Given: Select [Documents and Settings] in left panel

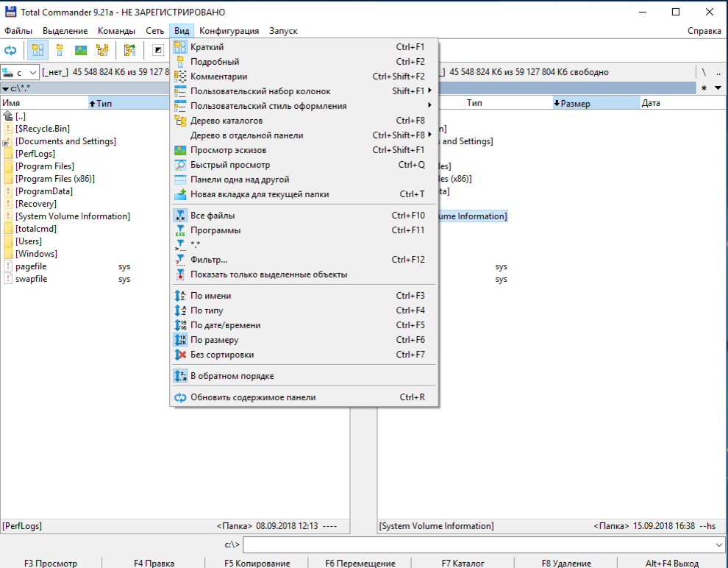Looking at the screenshot, I should tap(65, 141).
